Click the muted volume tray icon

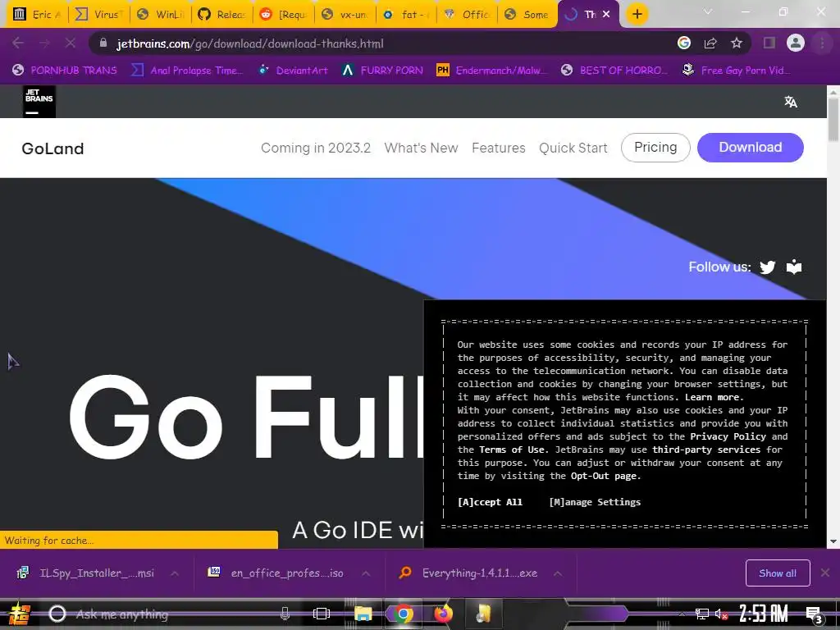click(x=721, y=614)
